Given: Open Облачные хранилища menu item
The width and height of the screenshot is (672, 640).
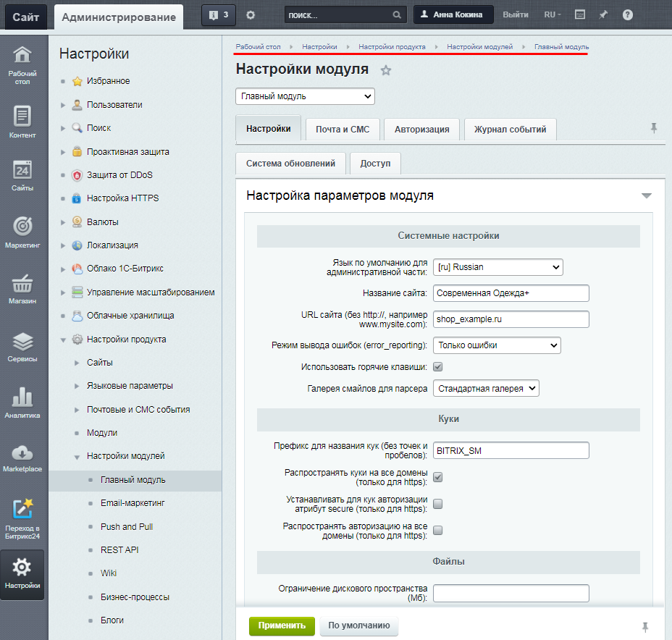Looking at the screenshot, I should [x=130, y=316].
